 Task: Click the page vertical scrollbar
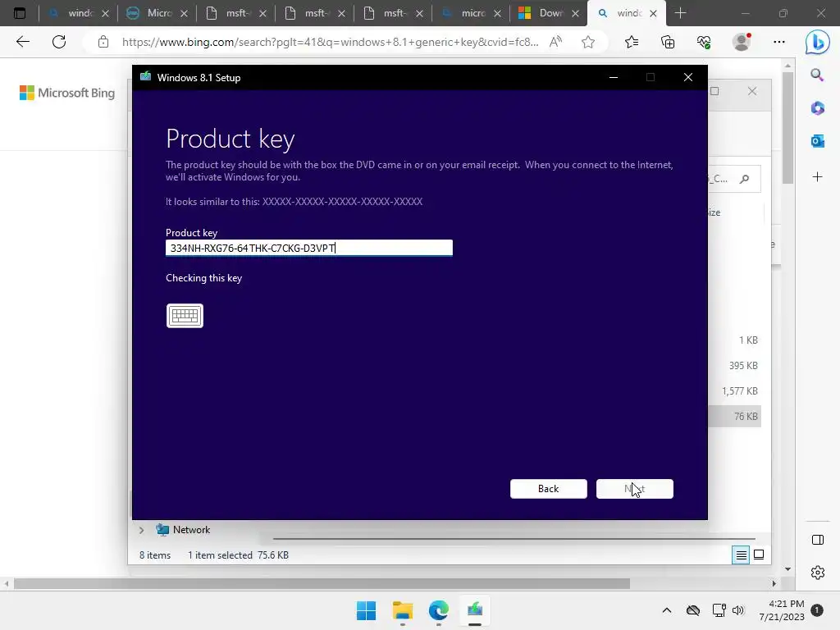tap(787, 129)
